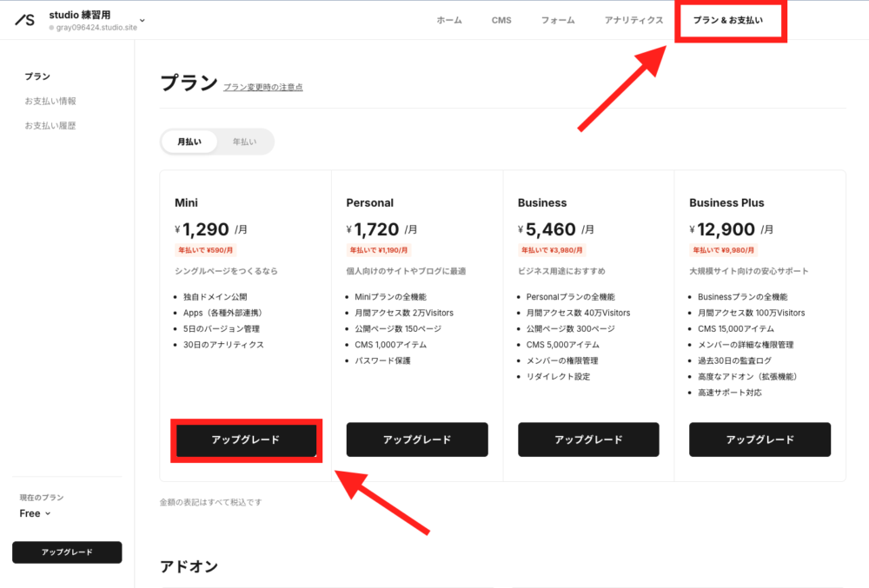
Task: Click the Studio logo icon
Action: [25, 20]
